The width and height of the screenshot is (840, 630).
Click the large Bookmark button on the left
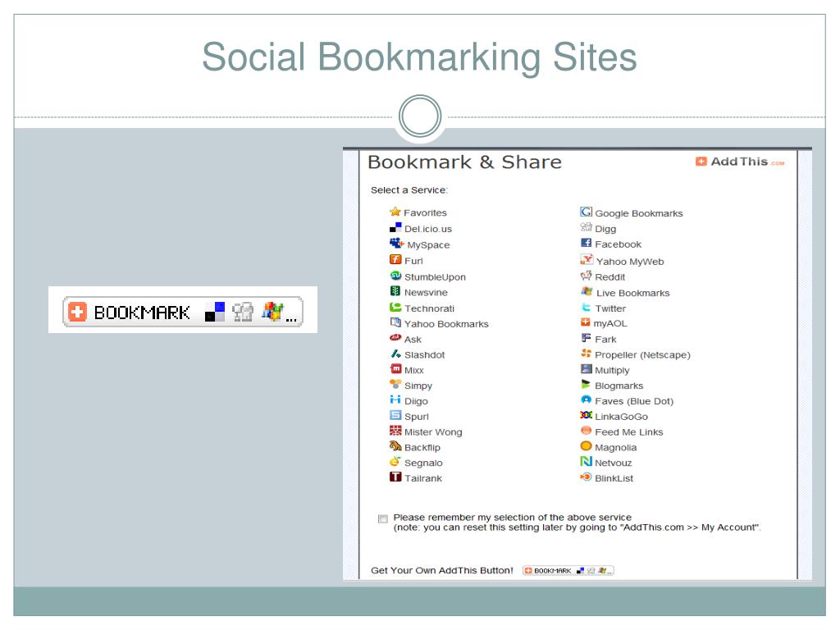click(183, 311)
